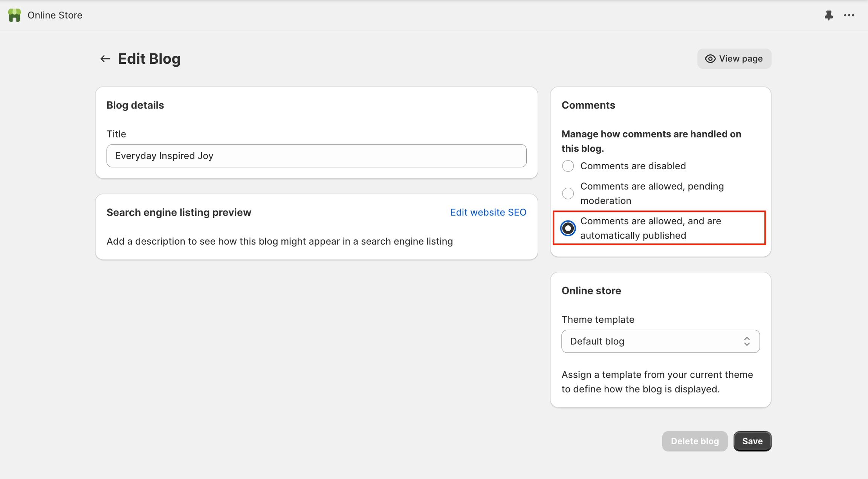Select comments allowed pending moderation

click(x=568, y=193)
